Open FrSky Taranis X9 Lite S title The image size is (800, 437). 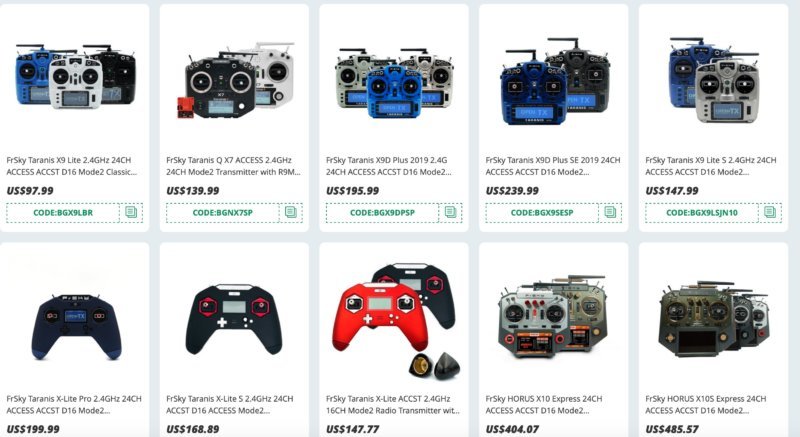711,166
